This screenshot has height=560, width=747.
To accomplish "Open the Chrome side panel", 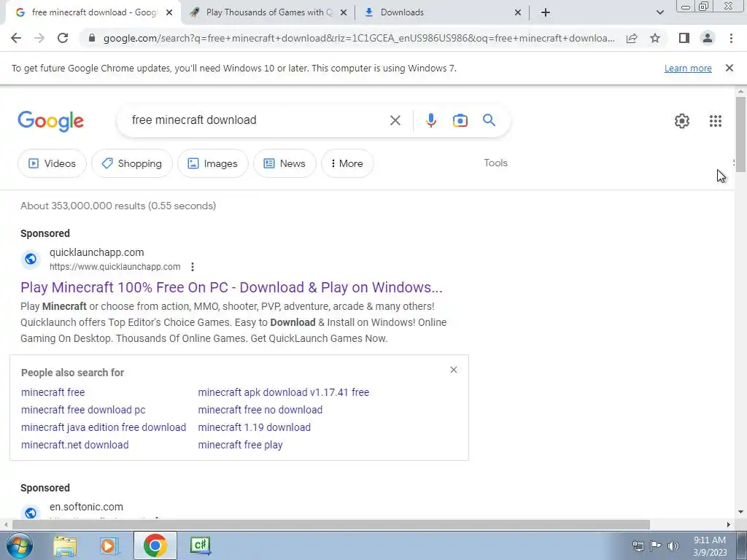I will click(684, 38).
